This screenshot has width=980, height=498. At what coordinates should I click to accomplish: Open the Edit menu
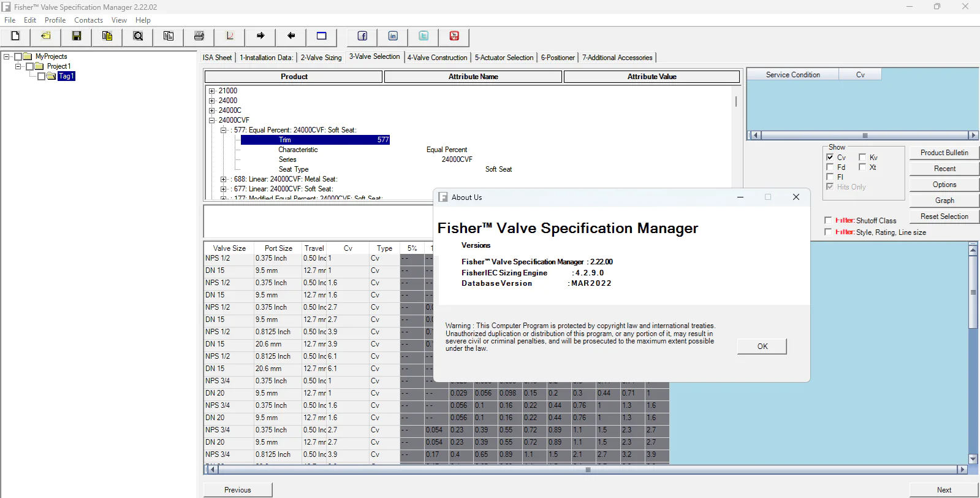(x=30, y=20)
